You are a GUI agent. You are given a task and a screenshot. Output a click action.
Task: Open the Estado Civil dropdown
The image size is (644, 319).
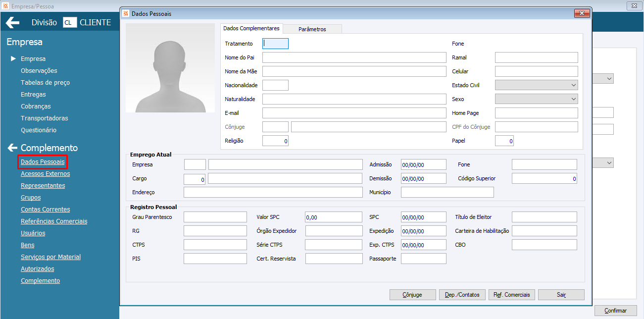(537, 85)
